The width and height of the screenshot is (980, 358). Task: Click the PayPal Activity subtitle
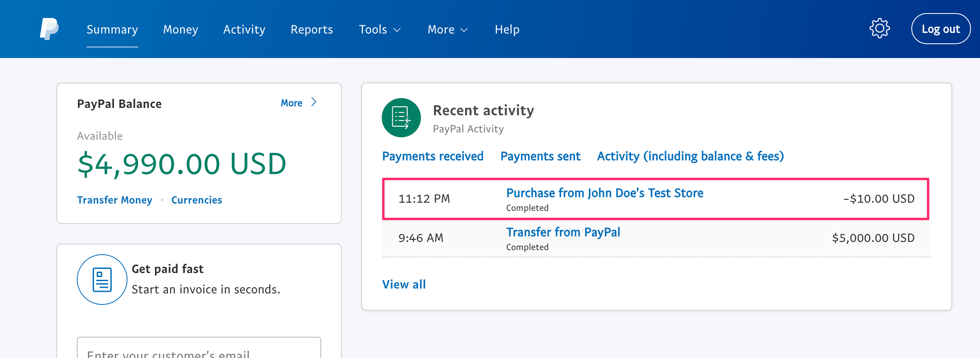pos(468,129)
